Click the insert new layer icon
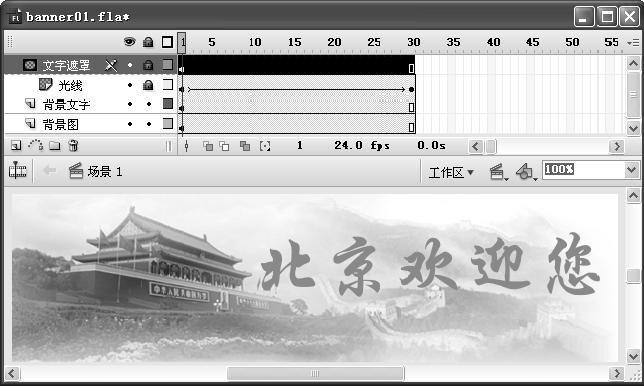Viewport: 644px width, 386px height. tap(16, 145)
